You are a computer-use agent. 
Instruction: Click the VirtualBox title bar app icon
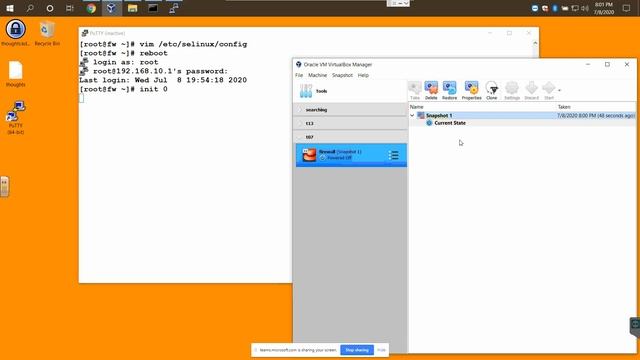coord(299,64)
